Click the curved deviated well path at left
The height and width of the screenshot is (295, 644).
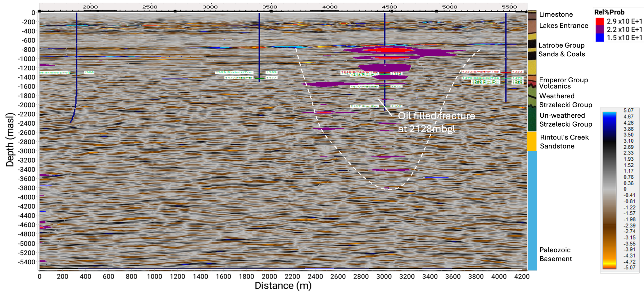(74, 113)
